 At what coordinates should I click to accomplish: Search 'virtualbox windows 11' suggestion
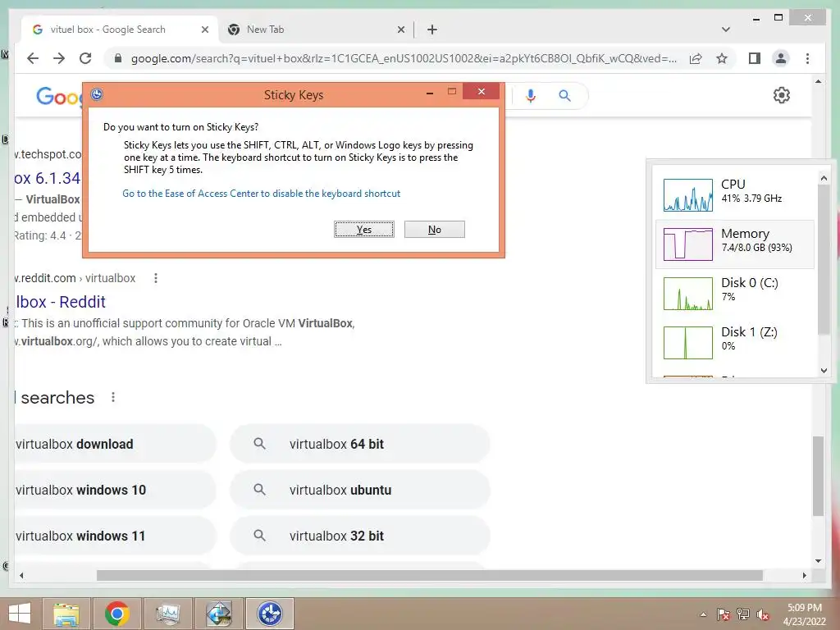coord(115,536)
